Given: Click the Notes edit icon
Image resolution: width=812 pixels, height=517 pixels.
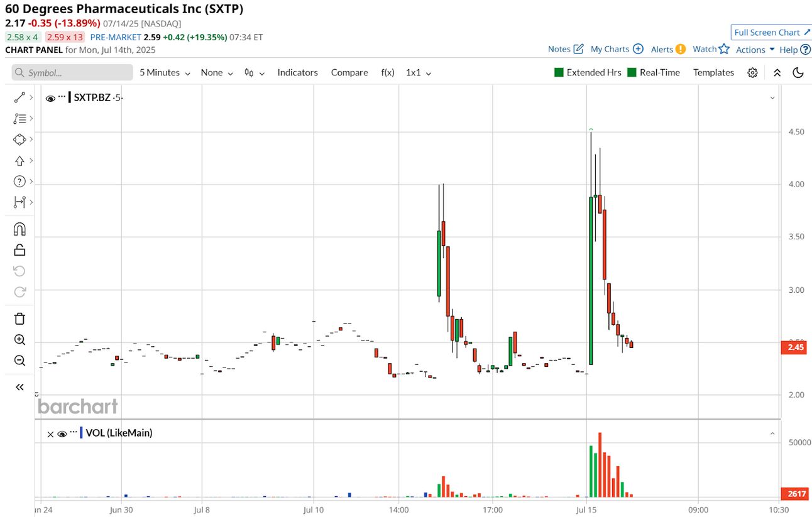Looking at the screenshot, I should tap(579, 49).
